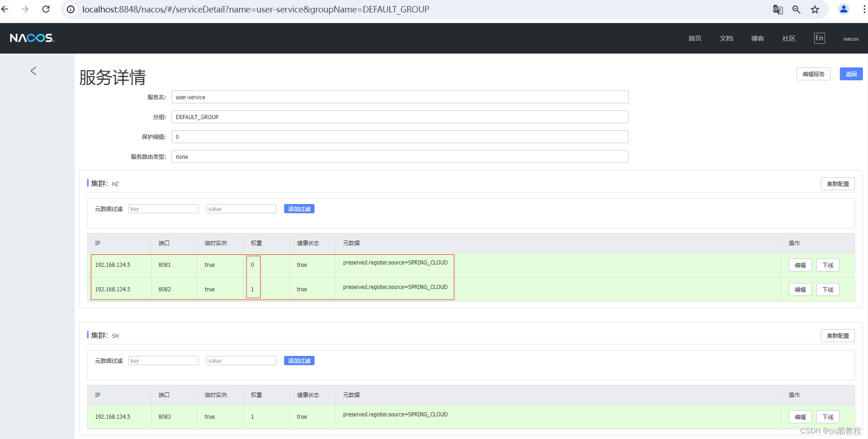Click weight value 1 in 8083 row

(252, 417)
